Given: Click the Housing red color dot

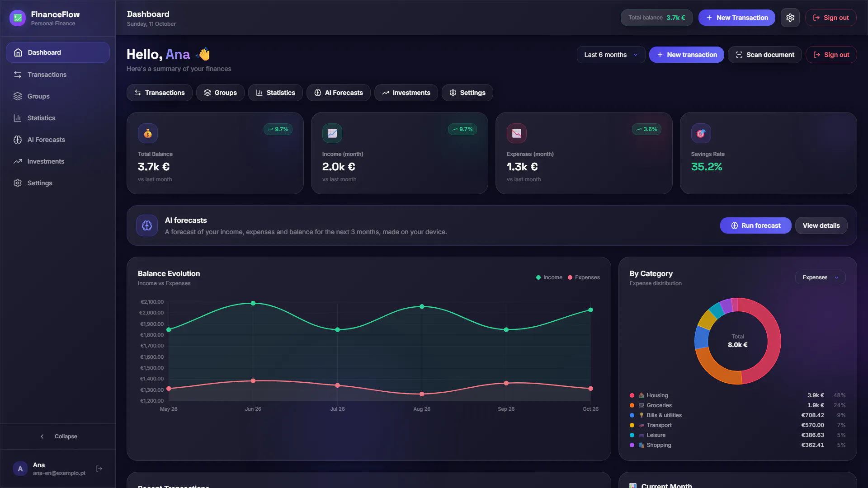Looking at the screenshot, I should [x=632, y=395].
